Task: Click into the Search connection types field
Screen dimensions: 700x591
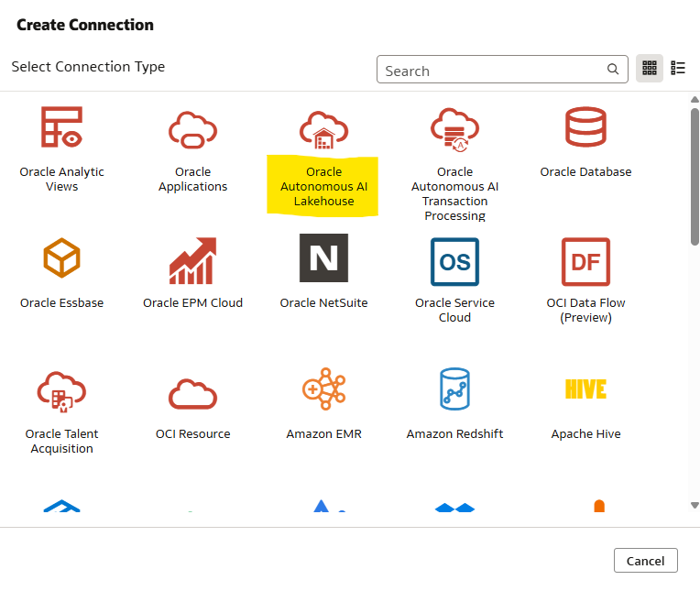Action: (502, 70)
